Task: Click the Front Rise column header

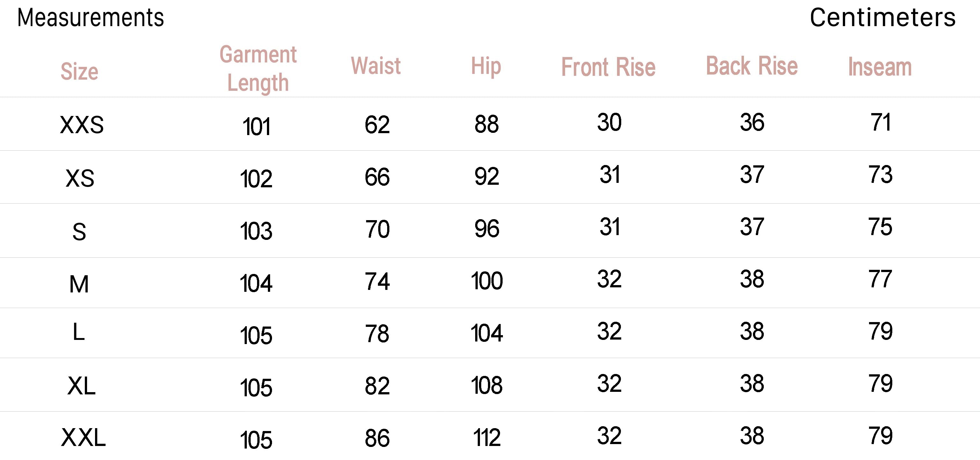Action: (608, 67)
